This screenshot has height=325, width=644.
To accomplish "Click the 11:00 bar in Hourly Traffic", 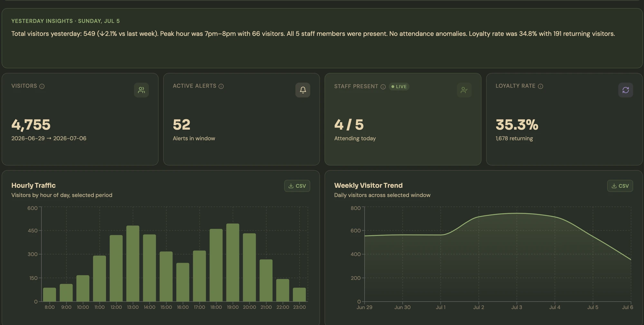I will (99, 279).
